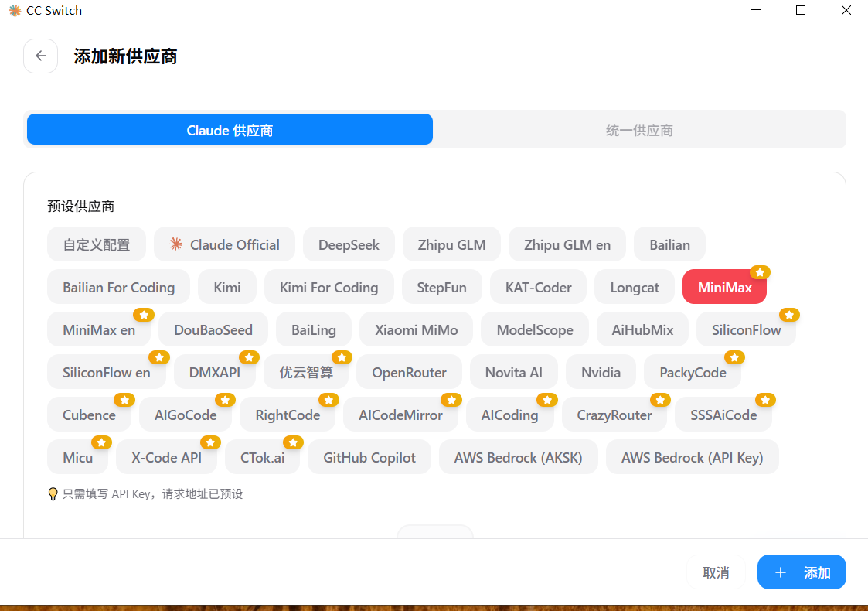Choose Bailian For Coding preset
This screenshot has width=868, height=611.
tap(118, 287)
